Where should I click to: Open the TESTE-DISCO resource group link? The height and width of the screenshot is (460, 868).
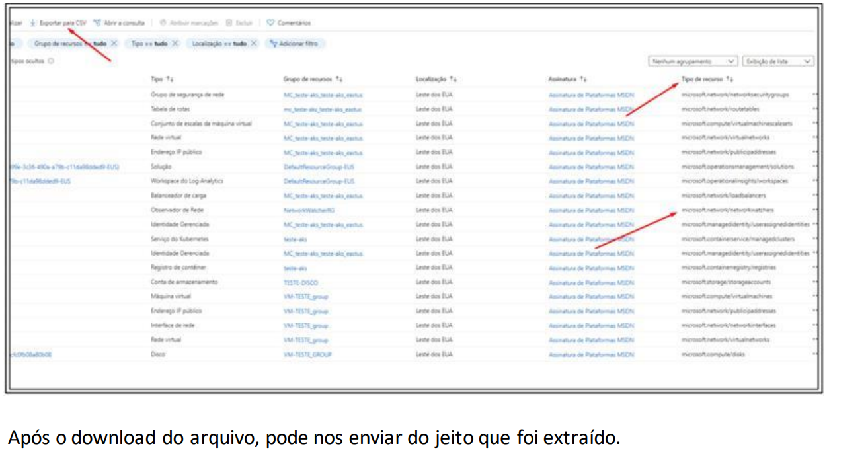click(301, 282)
